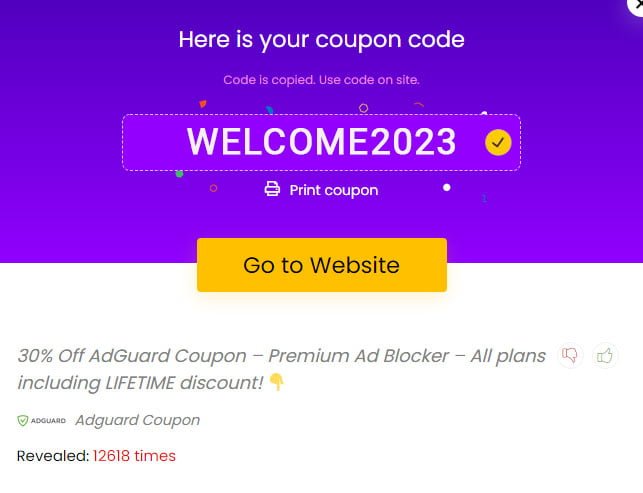Open the Adguard Coupon store link
Image resolution: width=643 pixels, height=493 pixels.
(138, 420)
